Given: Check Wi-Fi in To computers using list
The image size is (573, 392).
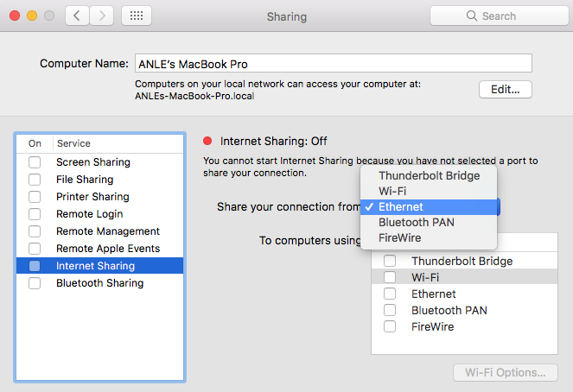Looking at the screenshot, I should point(390,277).
